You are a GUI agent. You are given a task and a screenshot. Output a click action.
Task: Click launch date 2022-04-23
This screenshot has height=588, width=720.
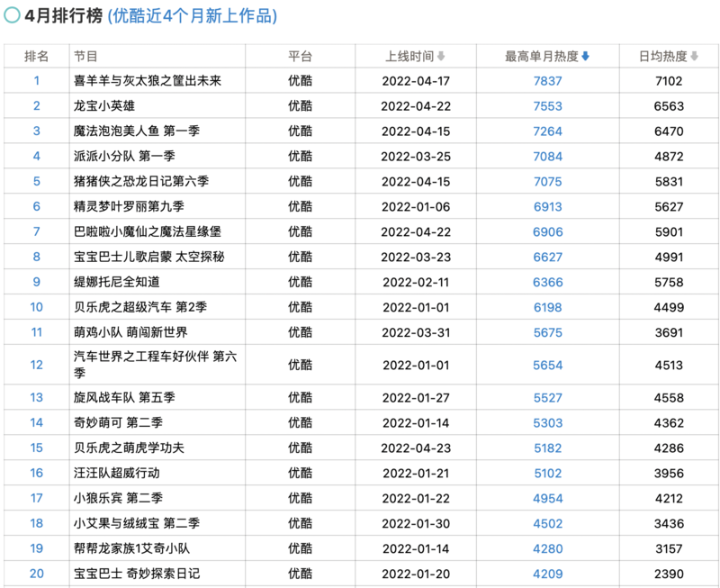[416, 448]
